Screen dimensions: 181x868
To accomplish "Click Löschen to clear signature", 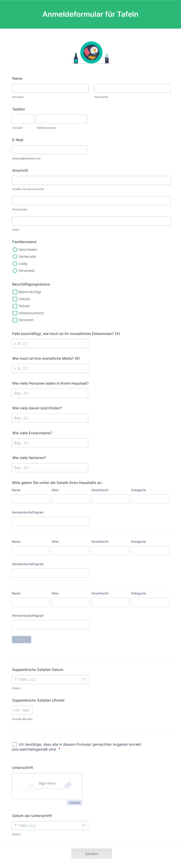I will tap(75, 803).
